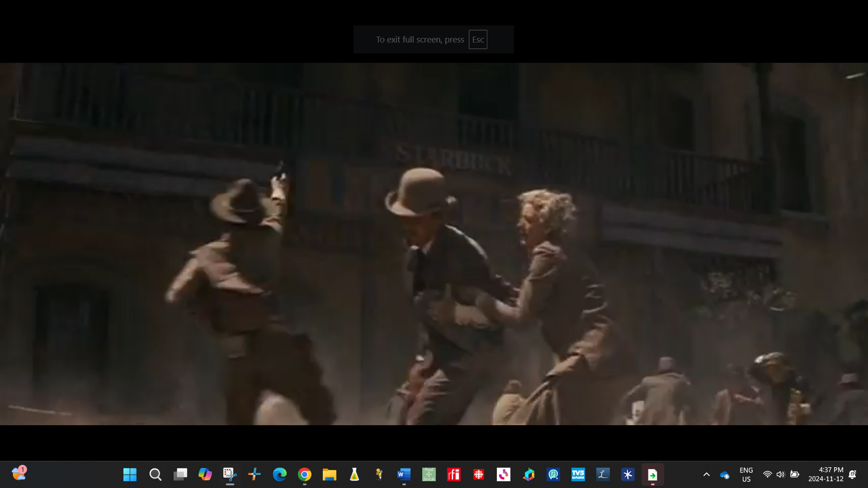Open Microsoft Word from the taskbar

[x=404, y=474]
